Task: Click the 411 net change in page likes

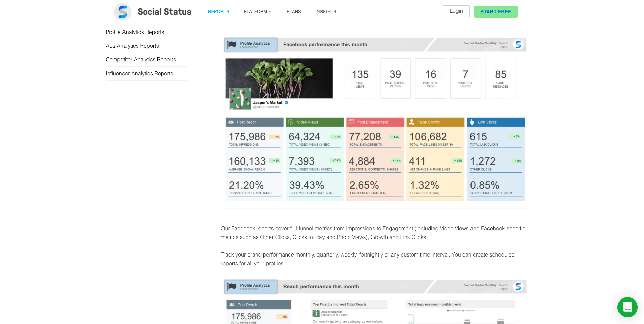Action: pyautogui.click(x=417, y=161)
